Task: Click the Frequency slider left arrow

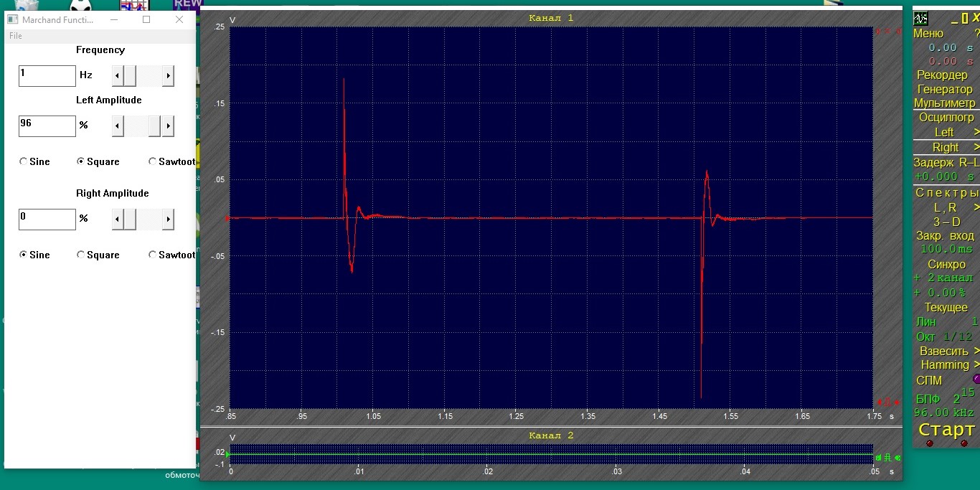Action: (x=118, y=75)
